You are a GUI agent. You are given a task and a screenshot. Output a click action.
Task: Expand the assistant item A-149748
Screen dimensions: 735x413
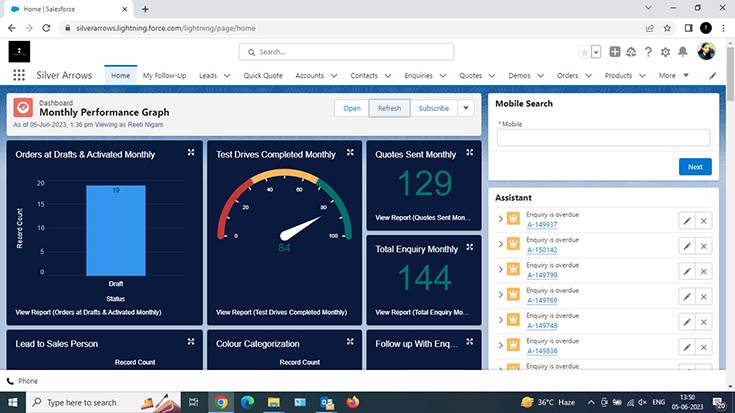tap(500, 320)
